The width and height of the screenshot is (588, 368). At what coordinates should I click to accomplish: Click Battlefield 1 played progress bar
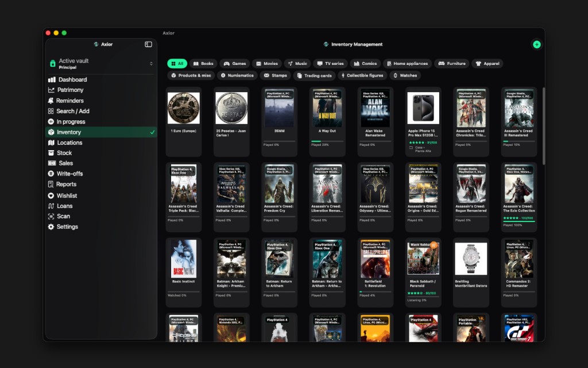pos(375,292)
